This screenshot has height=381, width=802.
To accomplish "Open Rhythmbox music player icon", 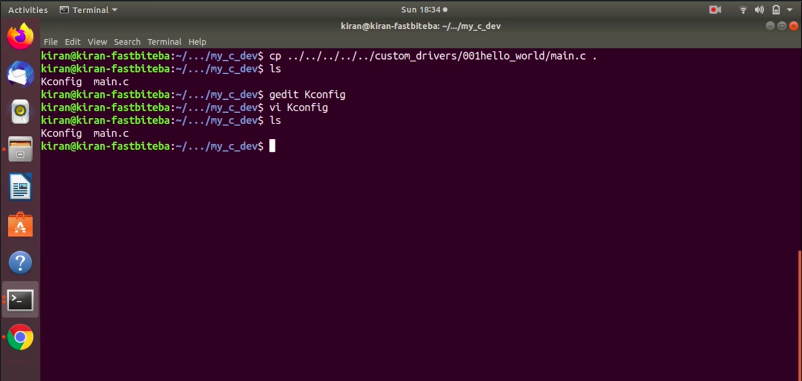I will coord(20,111).
